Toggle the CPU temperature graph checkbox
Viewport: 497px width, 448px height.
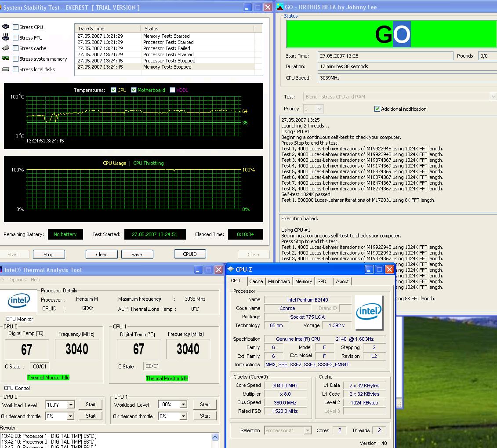[x=113, y=90]
